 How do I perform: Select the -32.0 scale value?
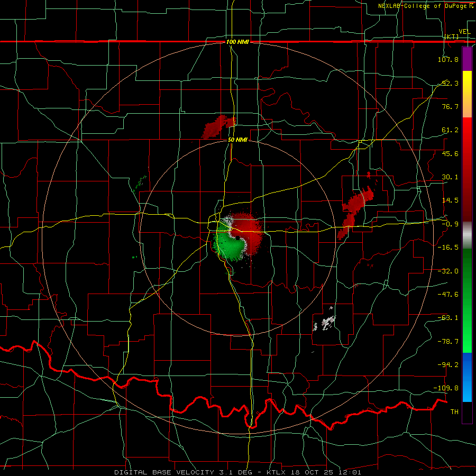448,271
